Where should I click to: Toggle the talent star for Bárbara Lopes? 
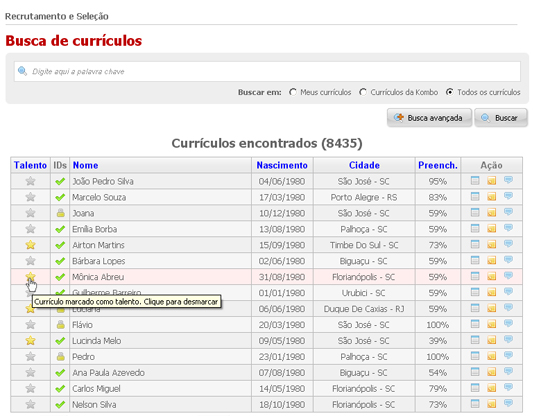[31, 261]
